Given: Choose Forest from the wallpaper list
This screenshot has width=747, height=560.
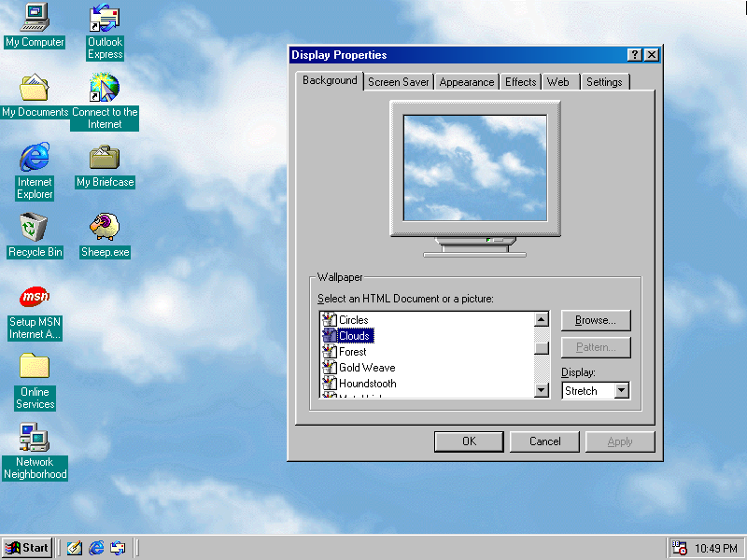Looking at the screenshot, I should 353,352.
